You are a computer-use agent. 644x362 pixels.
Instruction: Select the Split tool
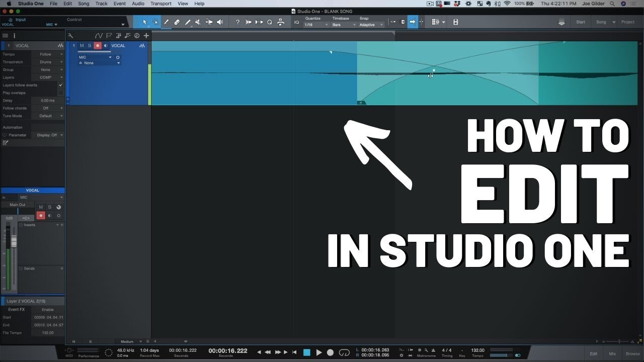166,22
